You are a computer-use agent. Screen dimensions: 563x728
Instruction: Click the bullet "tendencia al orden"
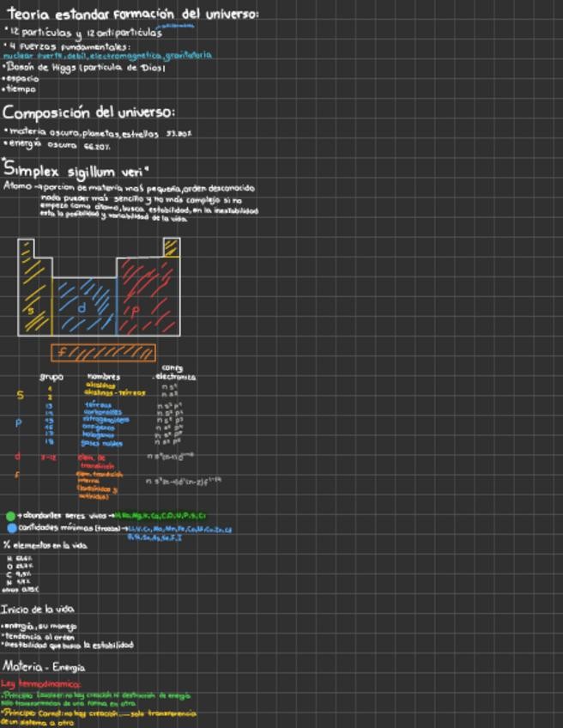pyautogui.click(x=38, y=637)
